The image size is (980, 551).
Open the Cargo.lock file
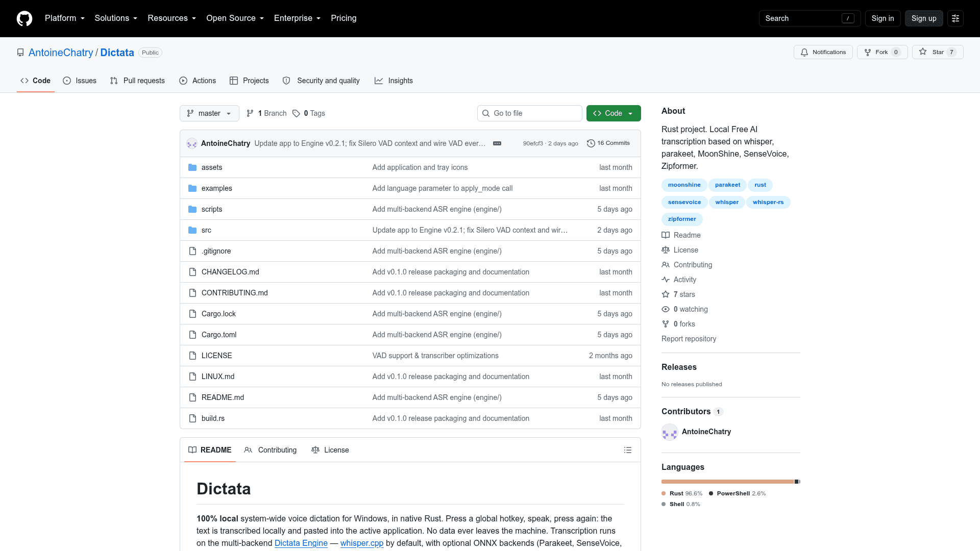(218, 314)
